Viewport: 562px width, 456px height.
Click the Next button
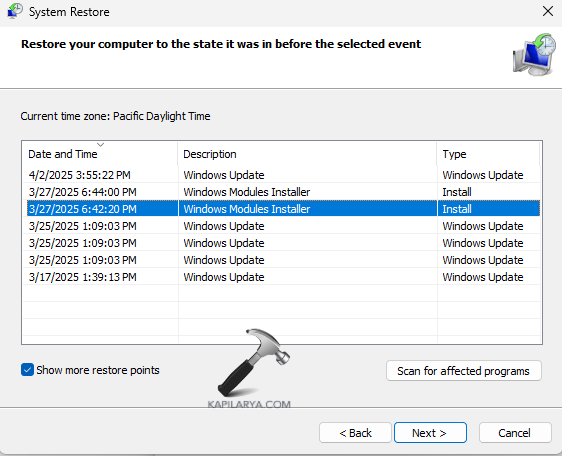click(430, 433)
